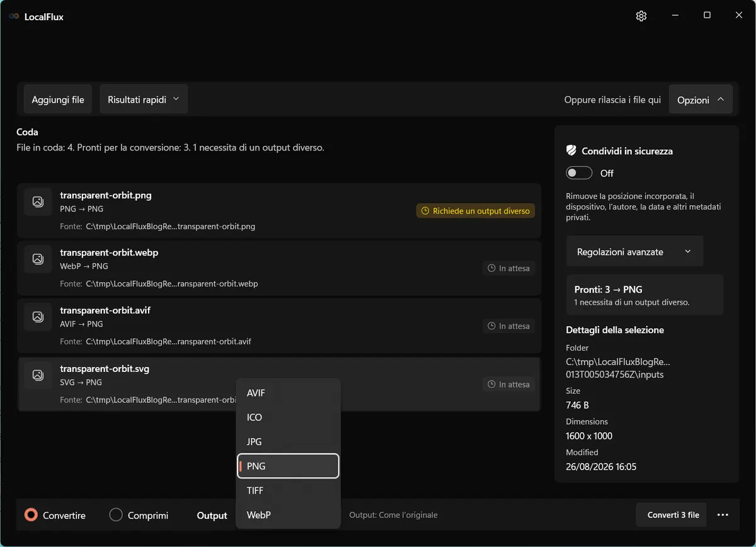Choose ICO from the output format list

(x=288, y=417)
